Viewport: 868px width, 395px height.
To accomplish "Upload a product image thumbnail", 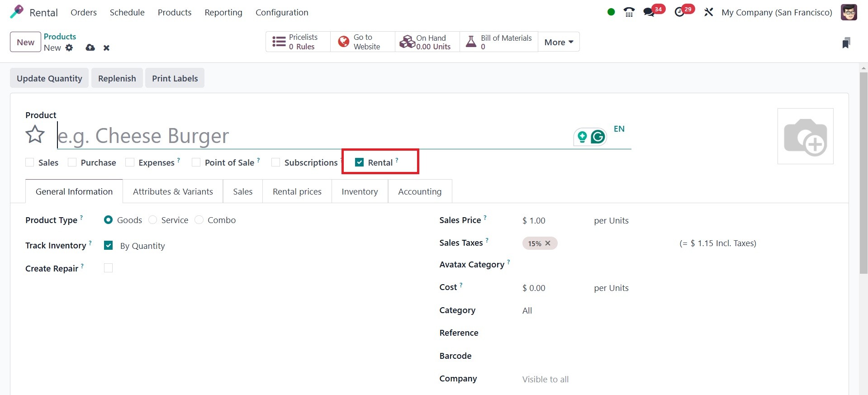I will 805,136.
